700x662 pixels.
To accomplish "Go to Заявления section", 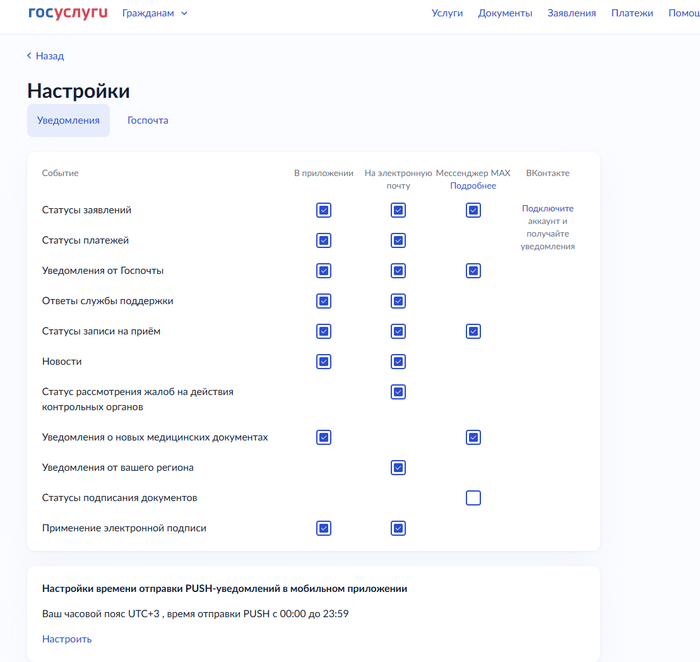I will pyautogui.click(x=571, y=13).
